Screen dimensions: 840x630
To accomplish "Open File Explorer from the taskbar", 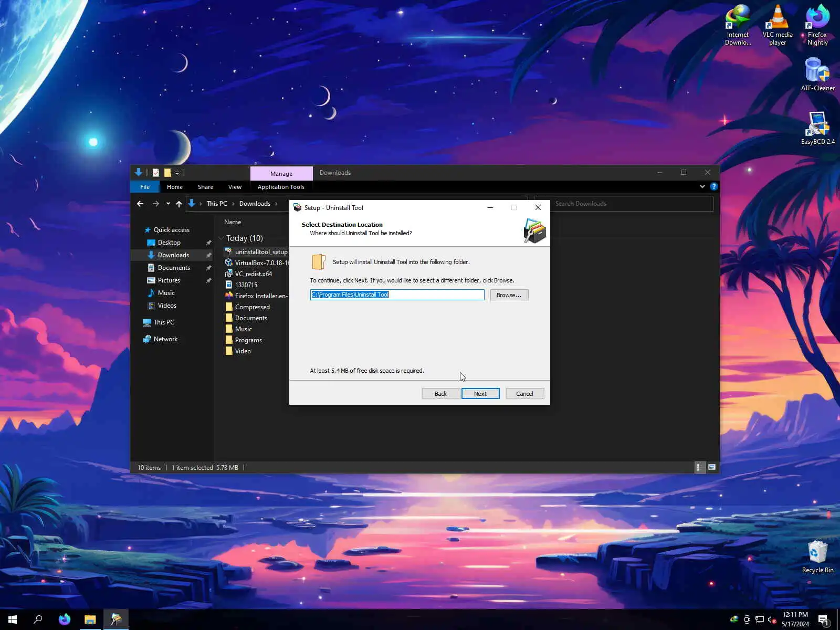I will pos(90,619).
